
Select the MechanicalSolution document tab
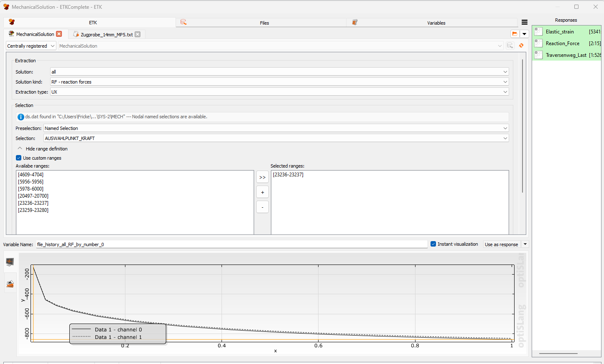35,34
